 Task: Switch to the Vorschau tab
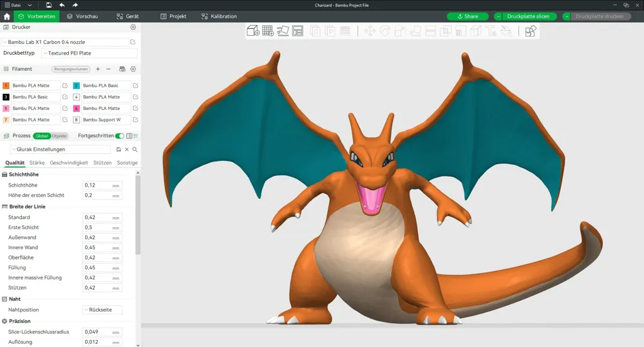coord(82,17)
